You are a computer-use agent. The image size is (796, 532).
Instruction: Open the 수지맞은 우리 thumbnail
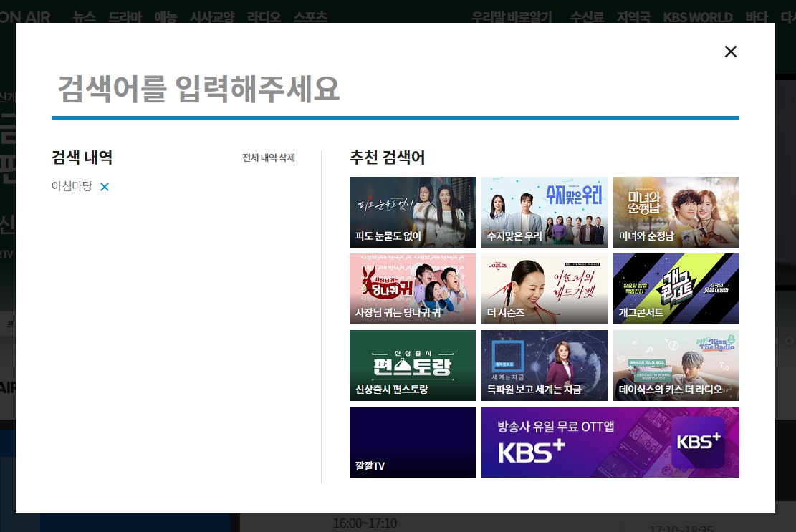pos(545,212)
